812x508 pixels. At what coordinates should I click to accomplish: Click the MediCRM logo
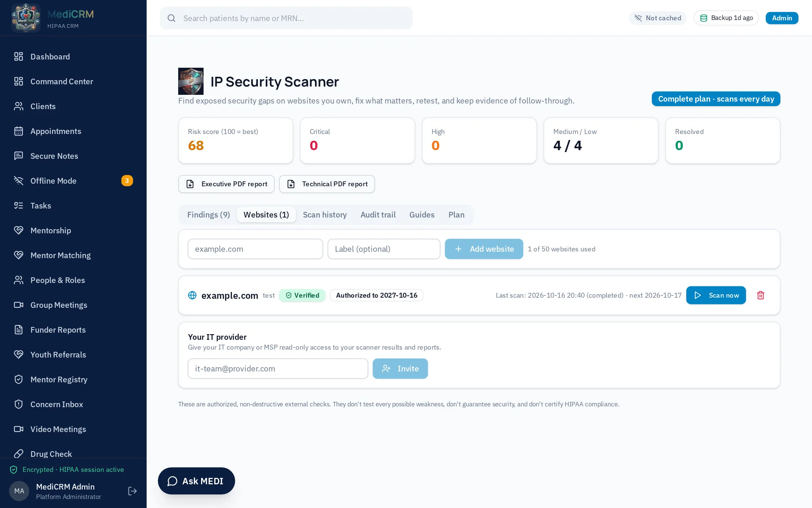coord(26,18)
